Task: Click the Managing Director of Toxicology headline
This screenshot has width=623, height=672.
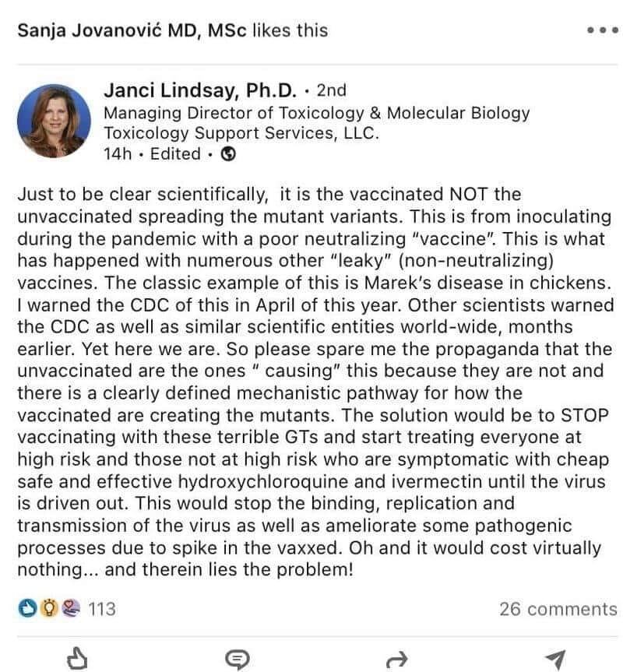Action: point(317,113)
